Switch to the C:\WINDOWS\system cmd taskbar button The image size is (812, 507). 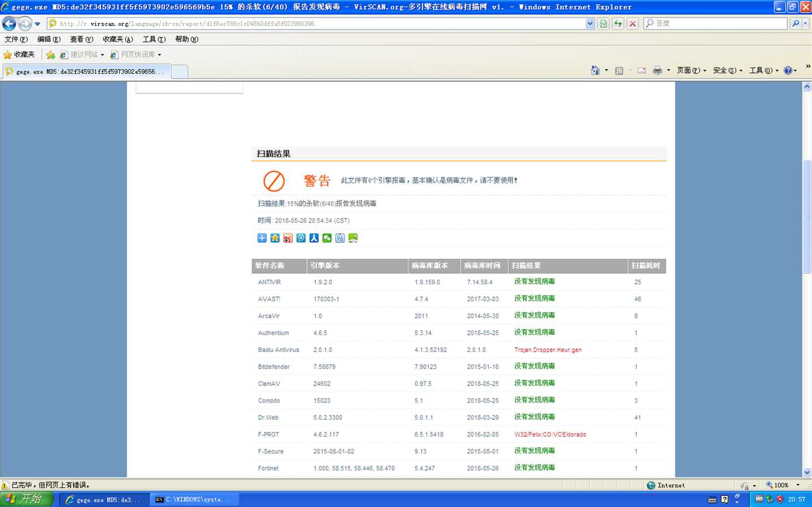pyautogui.click(x=195, y=500)
